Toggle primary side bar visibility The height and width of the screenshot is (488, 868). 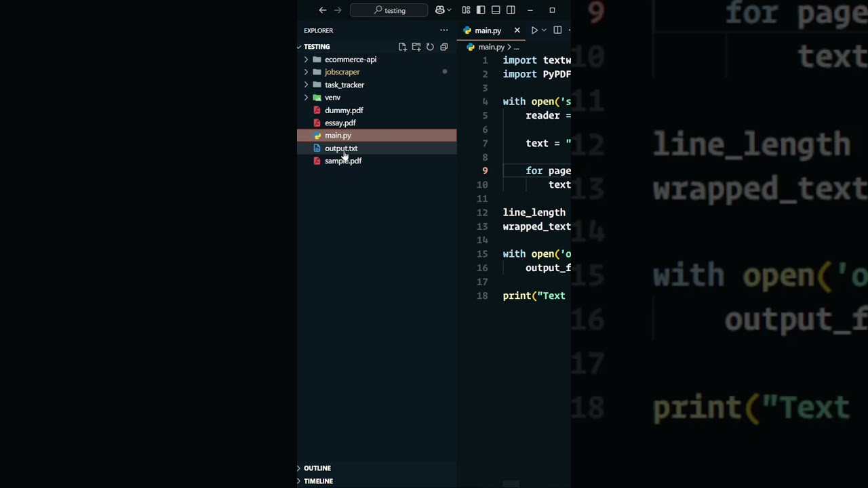[x=481, y=10]
